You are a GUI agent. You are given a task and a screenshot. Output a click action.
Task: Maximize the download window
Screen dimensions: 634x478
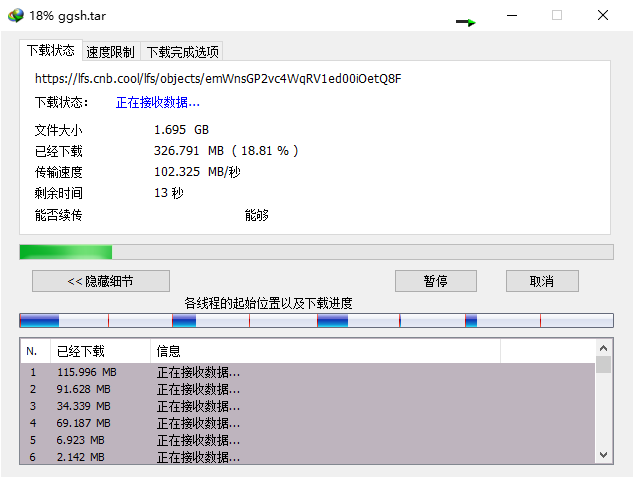click(x=557, y=15)
